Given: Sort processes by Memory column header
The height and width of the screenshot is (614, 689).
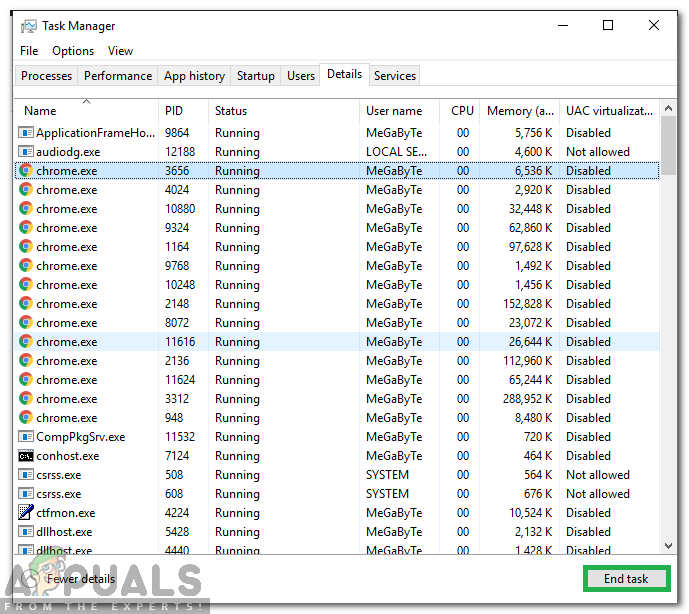Looking at the screenshot, I should tap(519, 111).
